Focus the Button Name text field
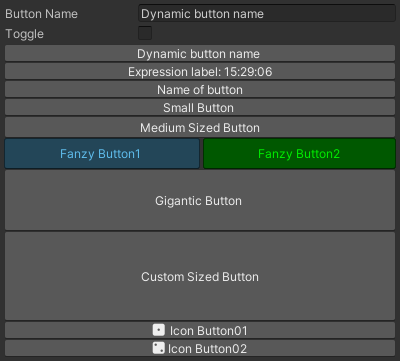Viewport: 400px width, 361px height. click(267, 14)
